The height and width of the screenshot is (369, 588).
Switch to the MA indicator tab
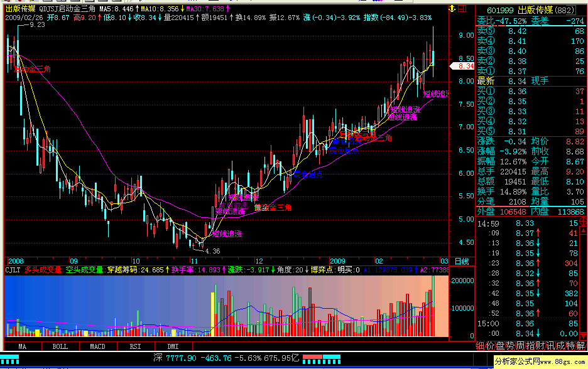coord(23,346)
